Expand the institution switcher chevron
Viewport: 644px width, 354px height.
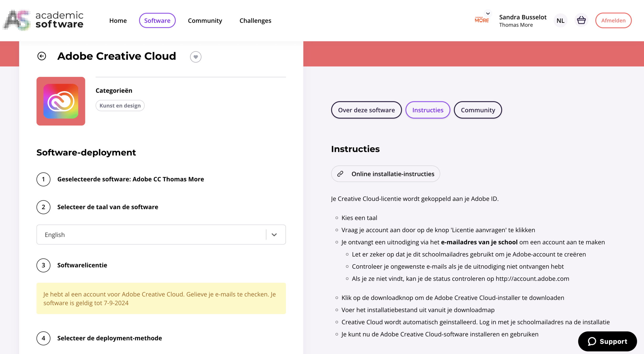(488, 13)
